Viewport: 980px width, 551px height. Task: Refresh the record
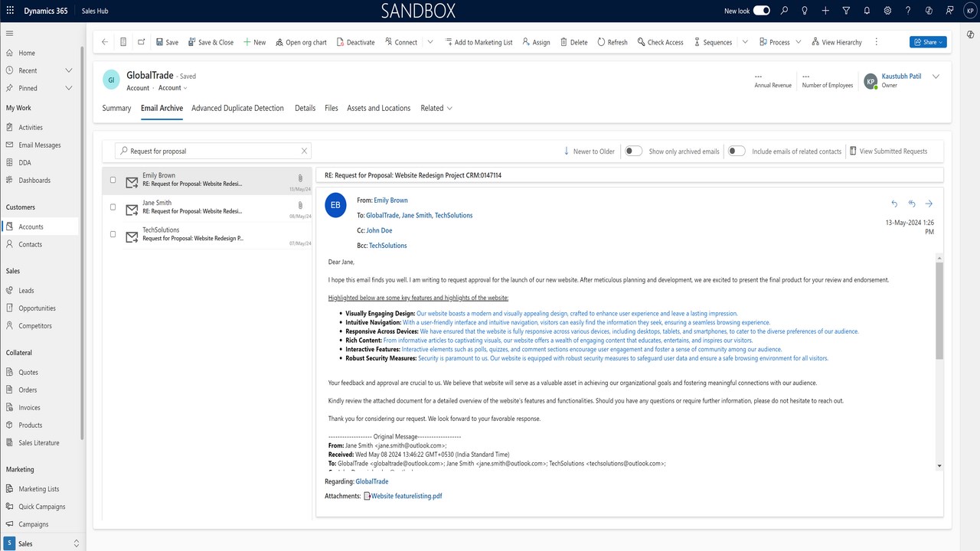tap(612, 42)
